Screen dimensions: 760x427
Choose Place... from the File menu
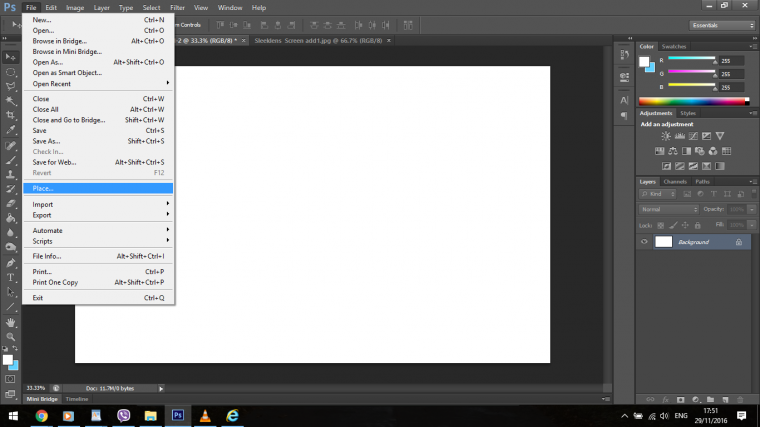[98, 188]
